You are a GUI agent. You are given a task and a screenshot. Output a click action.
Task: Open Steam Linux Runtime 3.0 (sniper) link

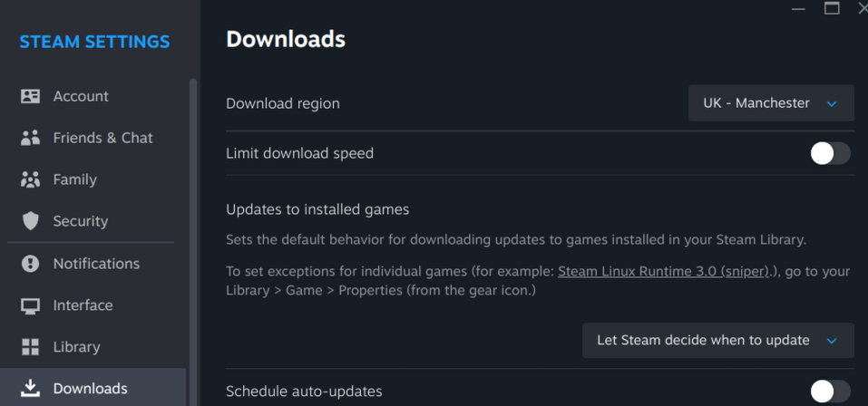click(x=664, y=272)
